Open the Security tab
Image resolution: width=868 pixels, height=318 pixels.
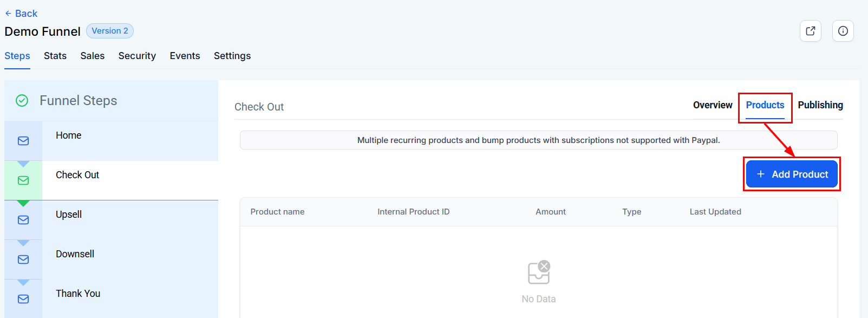[x=137, y=56]
